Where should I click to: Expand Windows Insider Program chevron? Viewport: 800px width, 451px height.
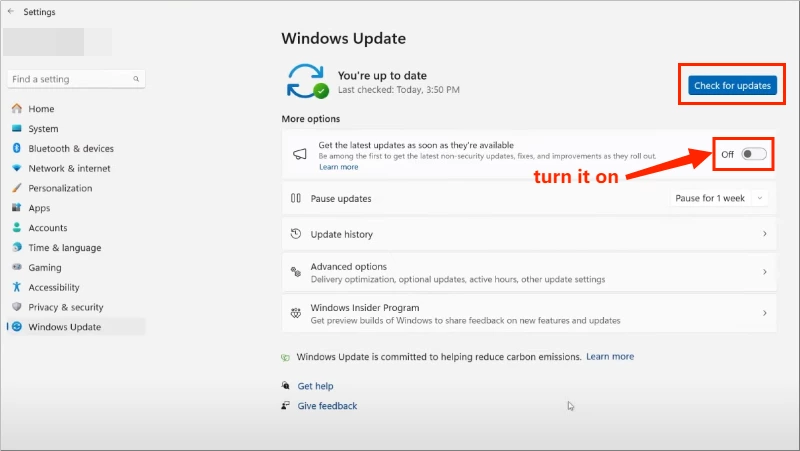[x=764, y=313]
